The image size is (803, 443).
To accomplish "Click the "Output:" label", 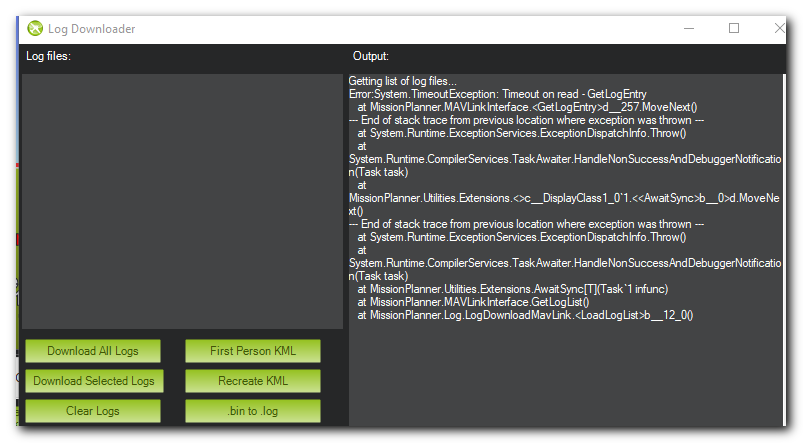I will click(371, 56).
